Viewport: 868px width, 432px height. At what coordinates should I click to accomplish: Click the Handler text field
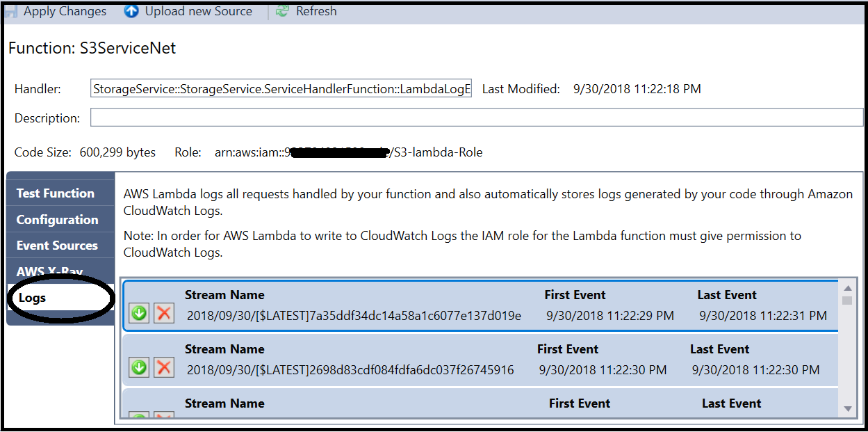(281, 89)
